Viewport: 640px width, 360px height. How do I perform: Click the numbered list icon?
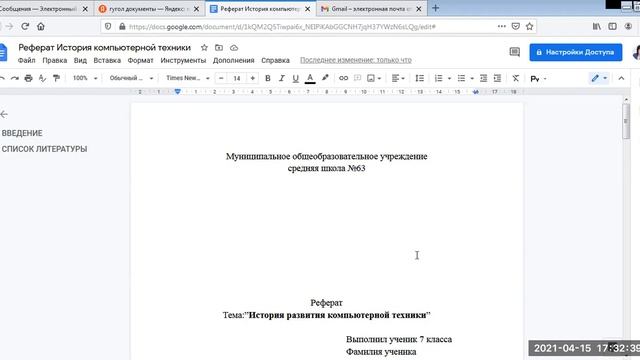(438, 78)
